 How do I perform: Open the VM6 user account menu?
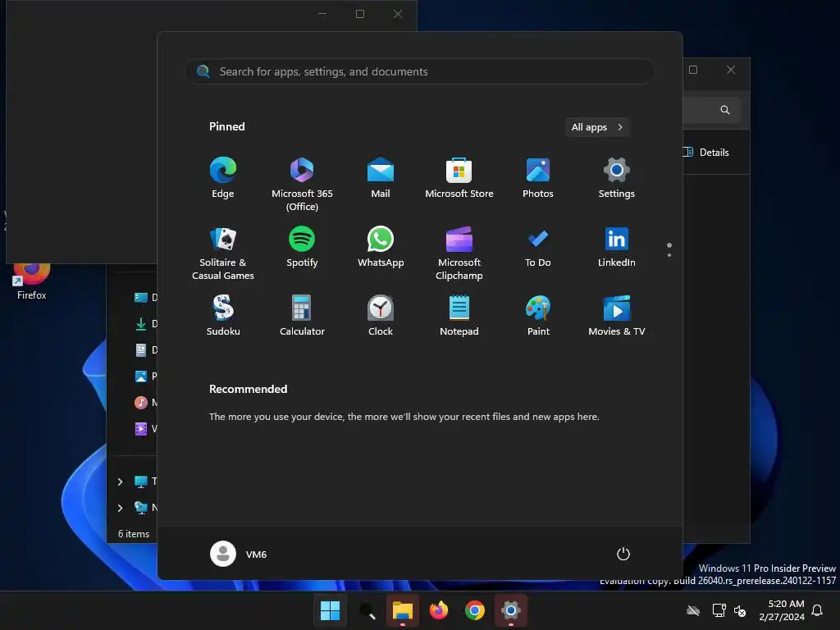[239, 554]
